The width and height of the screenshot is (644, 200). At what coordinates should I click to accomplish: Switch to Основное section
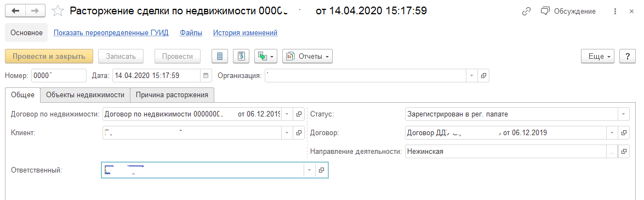click(x=26, y=33)
